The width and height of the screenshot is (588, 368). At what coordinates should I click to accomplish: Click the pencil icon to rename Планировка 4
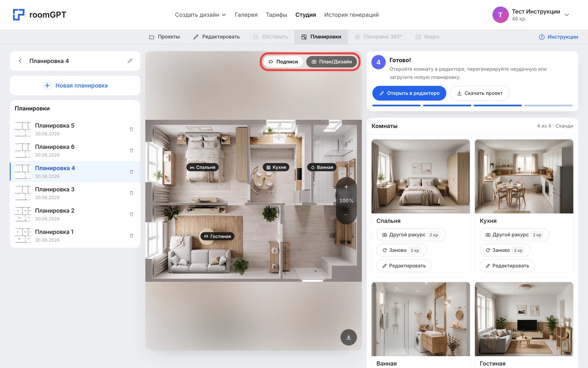pos(130,61)
